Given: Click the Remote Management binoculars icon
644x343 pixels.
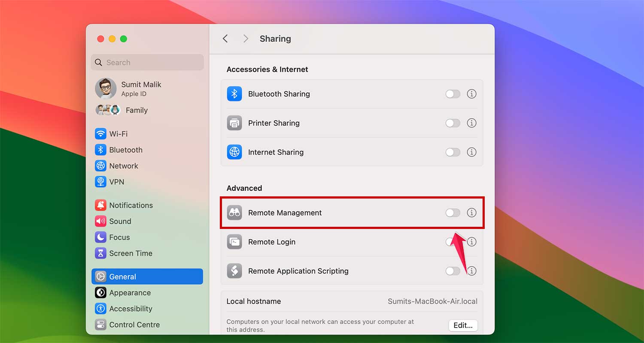Looking at the screenshot, I should pyautogui.click(x=234, y=212).
